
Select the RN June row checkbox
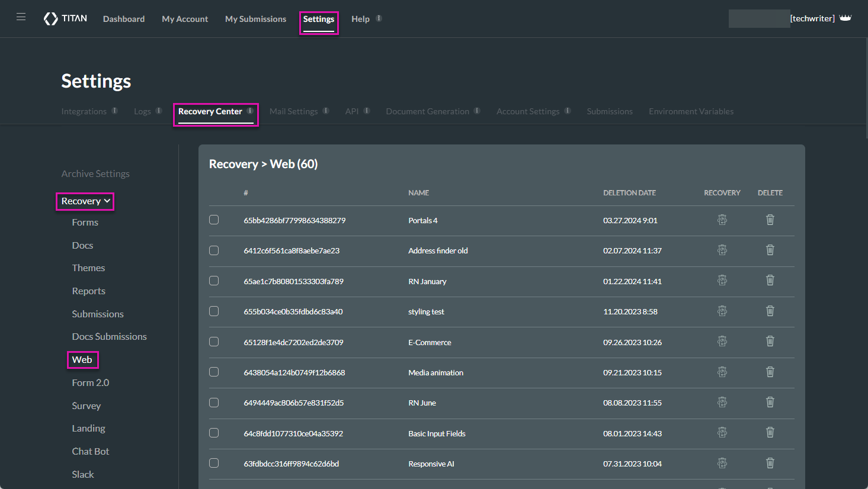coord(214,403)
